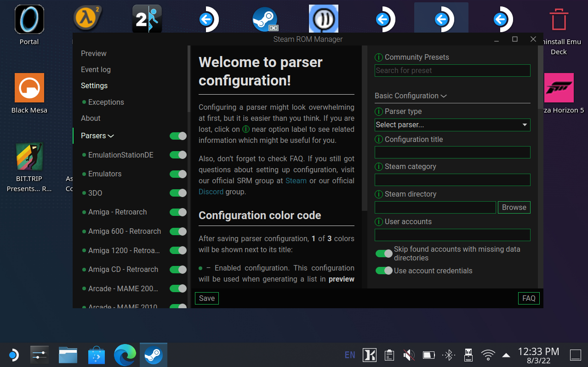588x367 pixels.
Task: Click the Search for preset field
Action: click(452, 71)
